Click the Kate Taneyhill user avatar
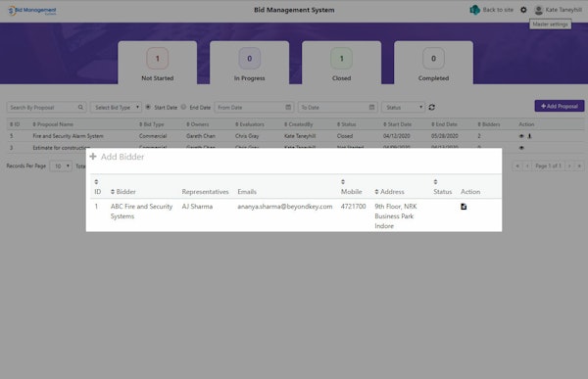This screenshot has width=588, height=379. tap(538, 10)
